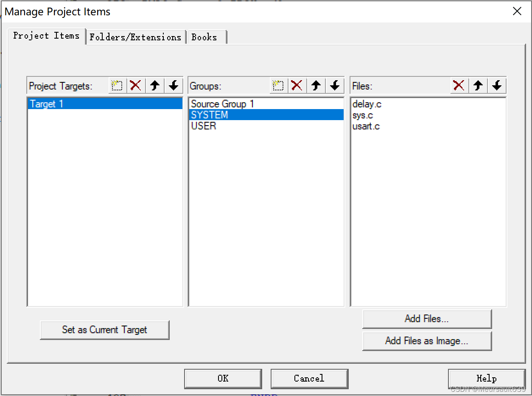Confirm with the OK button
The height and width of the screenshot is (396, 532).
pos(223,379)
